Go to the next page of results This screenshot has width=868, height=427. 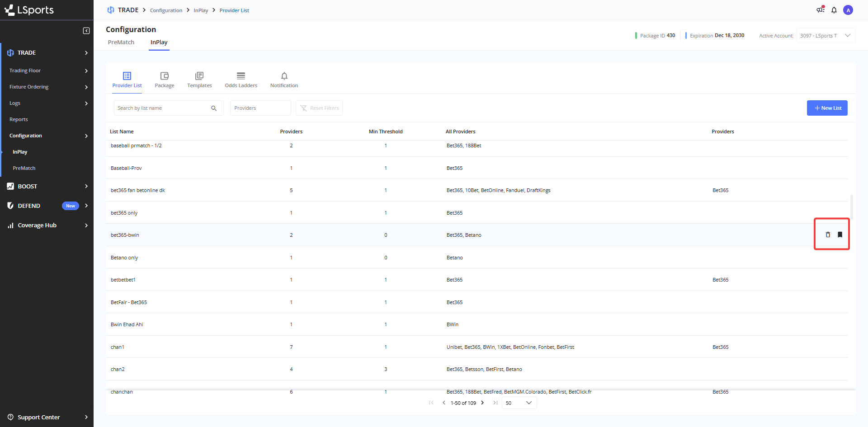click(482, 403)
